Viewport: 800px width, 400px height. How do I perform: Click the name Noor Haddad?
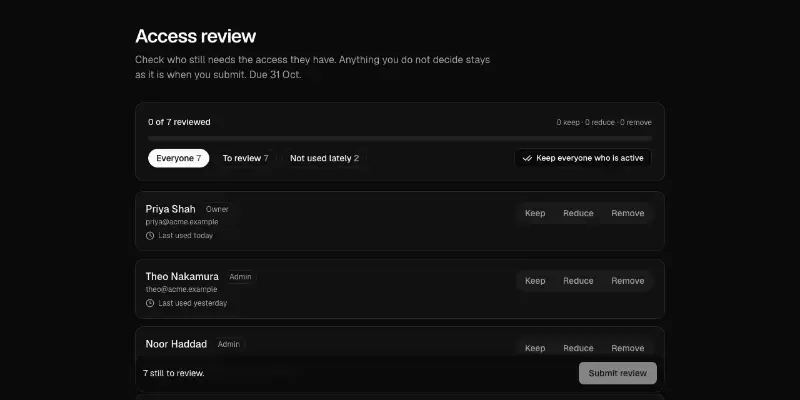(x=176, y=344)
